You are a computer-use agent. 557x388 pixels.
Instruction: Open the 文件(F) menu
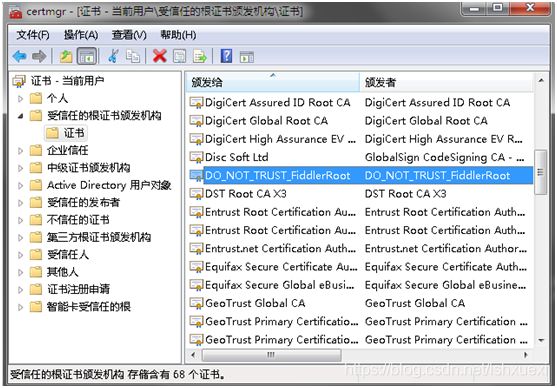pos(33,35)
